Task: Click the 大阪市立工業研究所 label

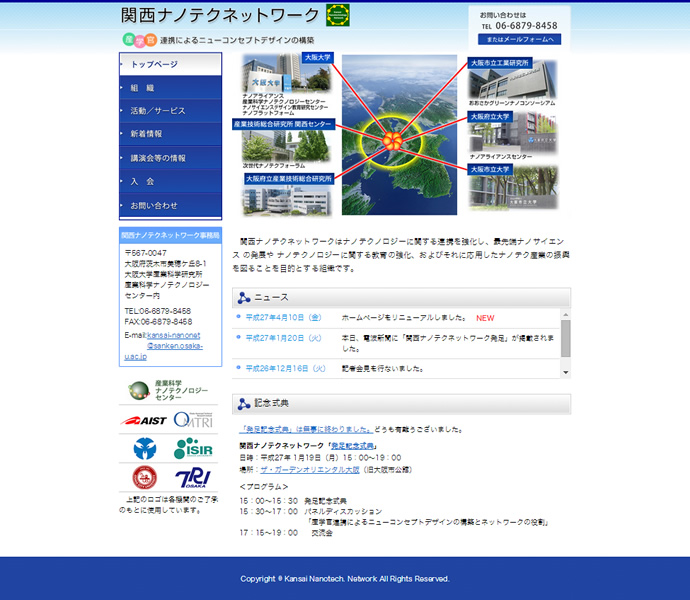Action: coord(500,63)
